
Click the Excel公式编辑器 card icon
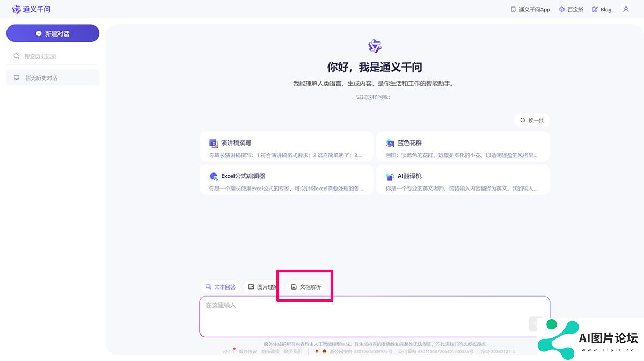pos(214,176)
